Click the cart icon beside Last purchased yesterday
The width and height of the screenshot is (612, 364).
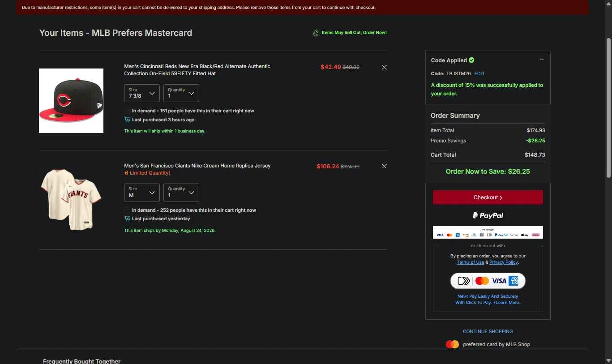[x=127, y=218]
